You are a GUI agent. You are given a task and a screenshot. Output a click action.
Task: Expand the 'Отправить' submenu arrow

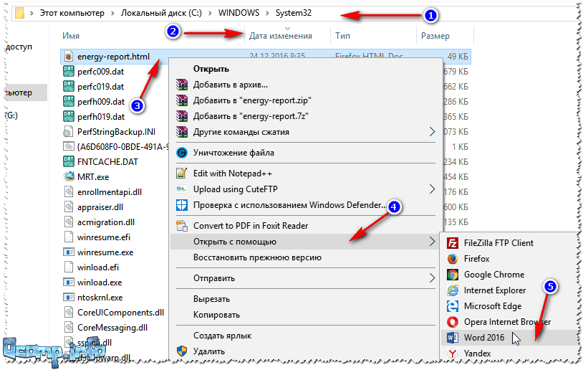[432, 277]
